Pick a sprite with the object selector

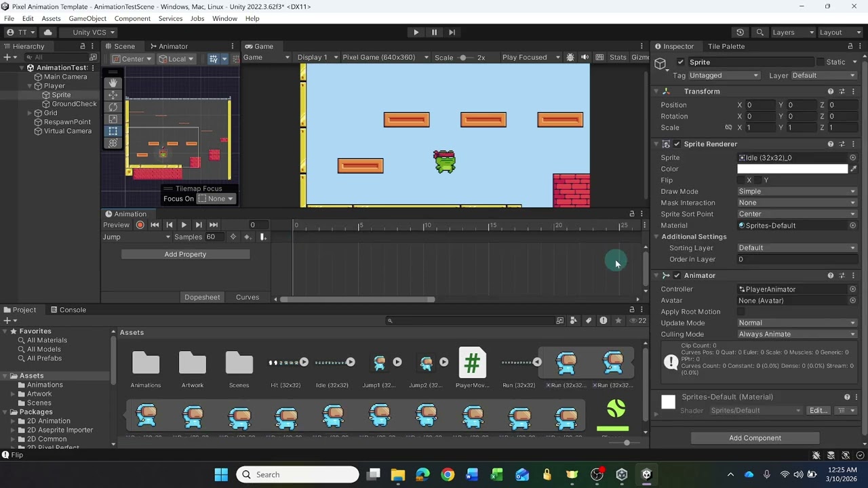click(853, 157)
